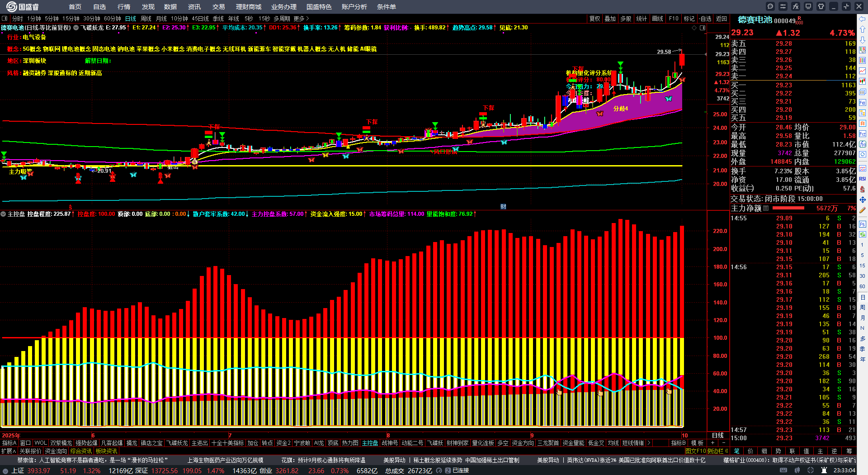The height and width of the screenshot is (475, 868).
Task: Toggle the 标记 mark option
Action: tap(689, 19)
